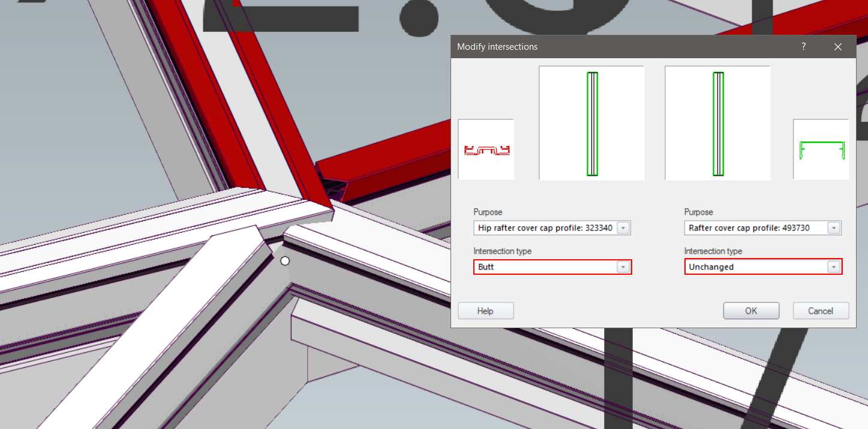Click the Modify intersections title bar
868x429 pixels.
pyautogui.click(x=600, y=47)
